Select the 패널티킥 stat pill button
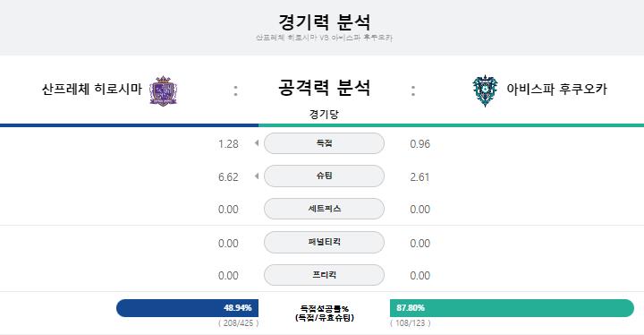 tap(324, 242)
